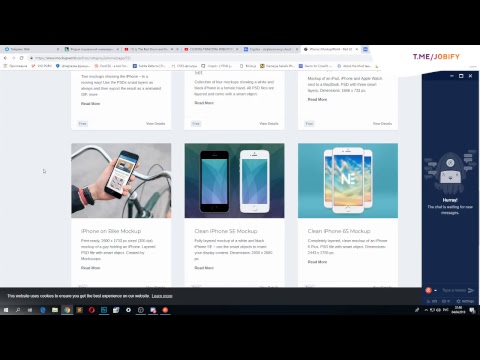
Task: Open iPhone on Bike Mockup thumbnail
Action: 121,181
